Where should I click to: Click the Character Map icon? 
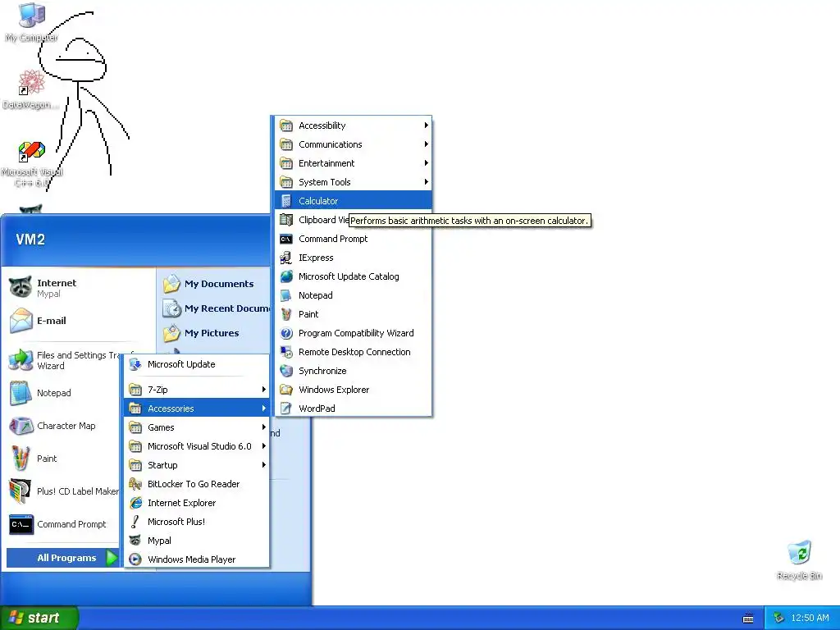click(21, 426)
